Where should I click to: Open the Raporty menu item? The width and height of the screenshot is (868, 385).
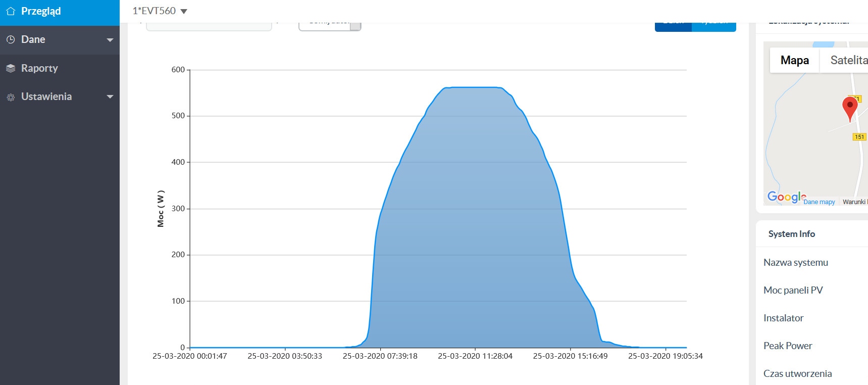click(60, 68)
